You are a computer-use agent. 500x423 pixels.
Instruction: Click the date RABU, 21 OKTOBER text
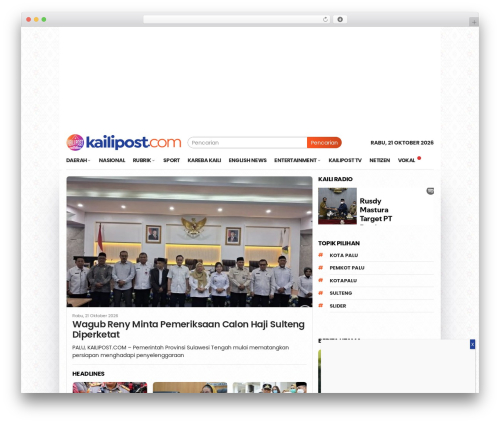coord(402,143)
